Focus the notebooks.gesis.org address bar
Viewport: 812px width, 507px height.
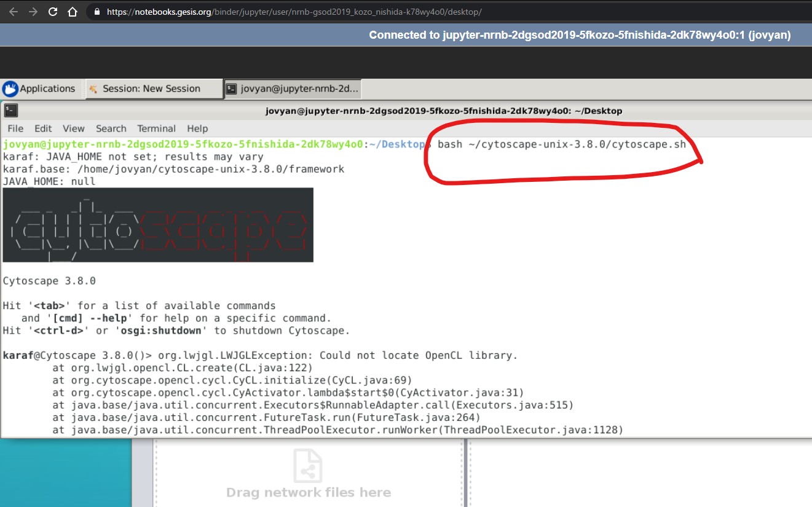click(x=294, y=12)
